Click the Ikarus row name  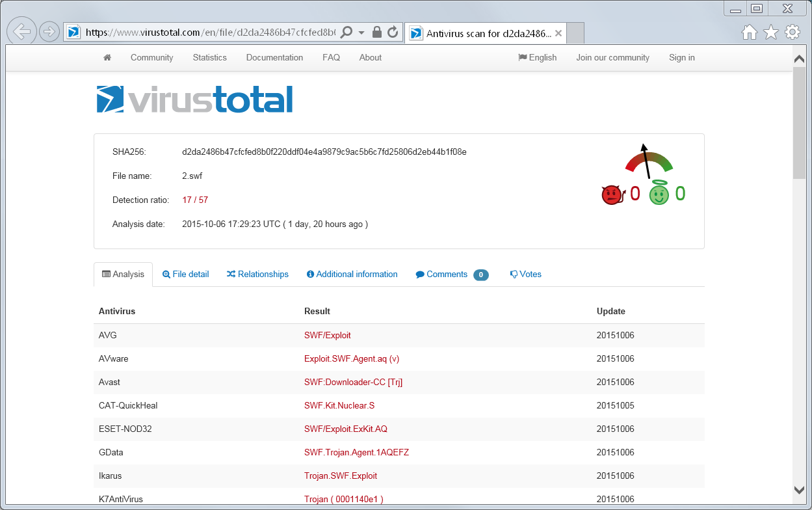coord(111,476)
